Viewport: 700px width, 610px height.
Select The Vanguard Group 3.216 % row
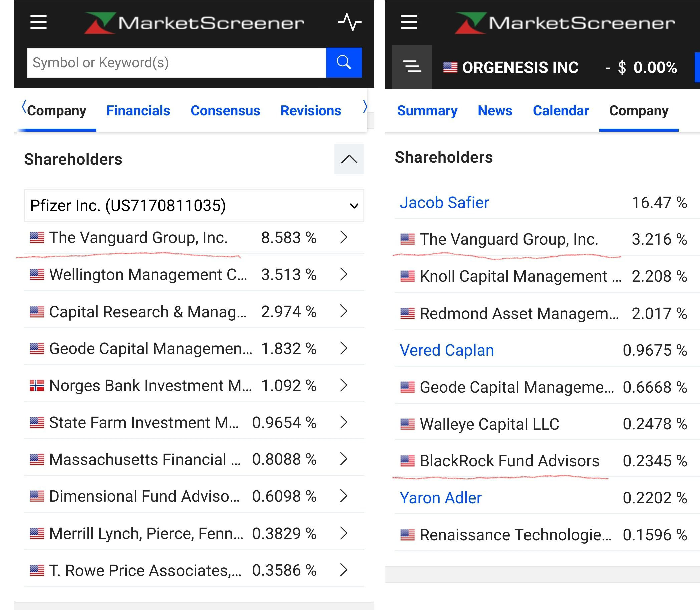tap(547, 239)
